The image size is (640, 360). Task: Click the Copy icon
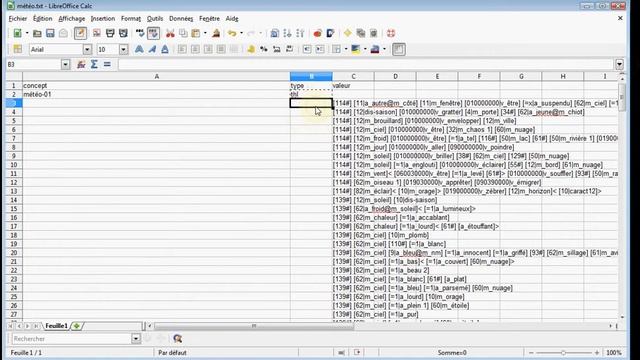pyautogui.click(x=183, y=33)
